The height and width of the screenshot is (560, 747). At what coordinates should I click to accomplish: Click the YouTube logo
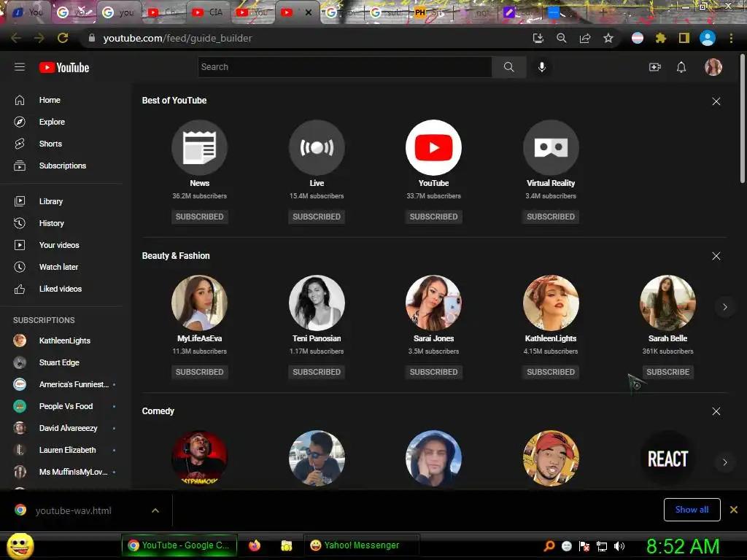point(64,68)
